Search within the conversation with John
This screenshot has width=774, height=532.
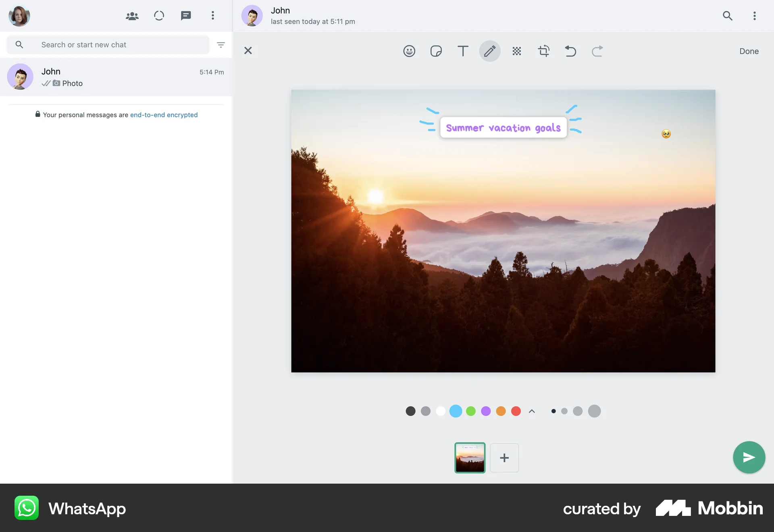coord(728,16)
